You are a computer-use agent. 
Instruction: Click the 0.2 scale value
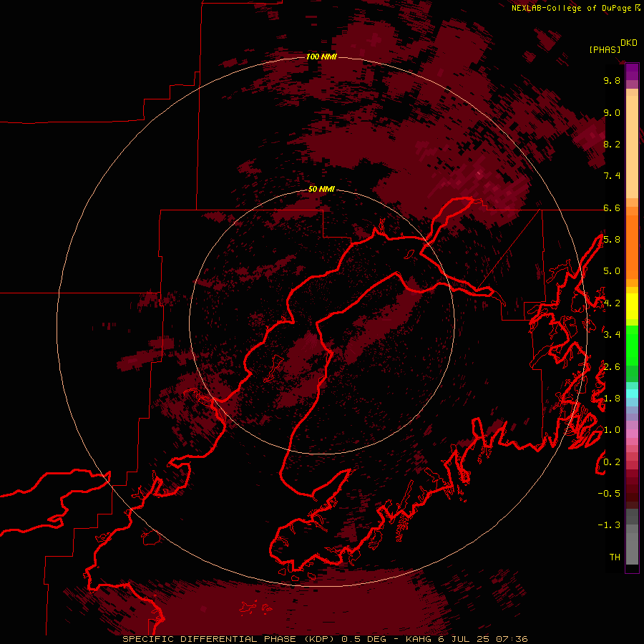[x=612, y=462]
